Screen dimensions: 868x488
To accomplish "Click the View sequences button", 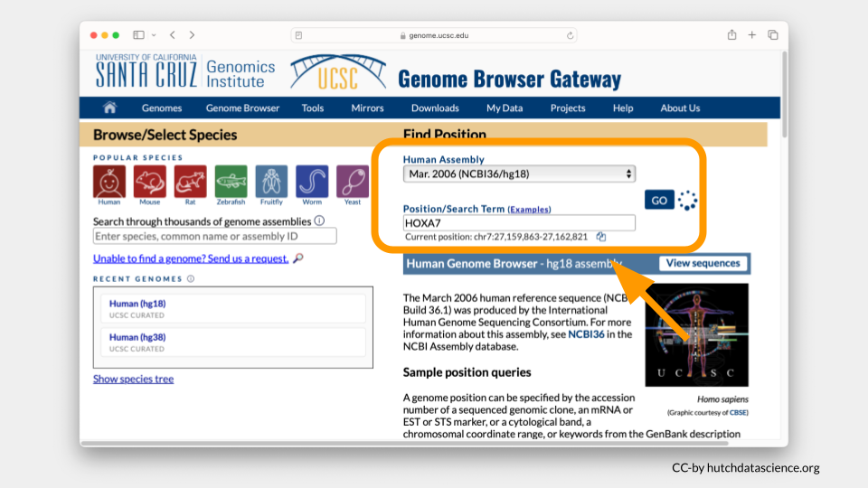I will tap(703, 263).
